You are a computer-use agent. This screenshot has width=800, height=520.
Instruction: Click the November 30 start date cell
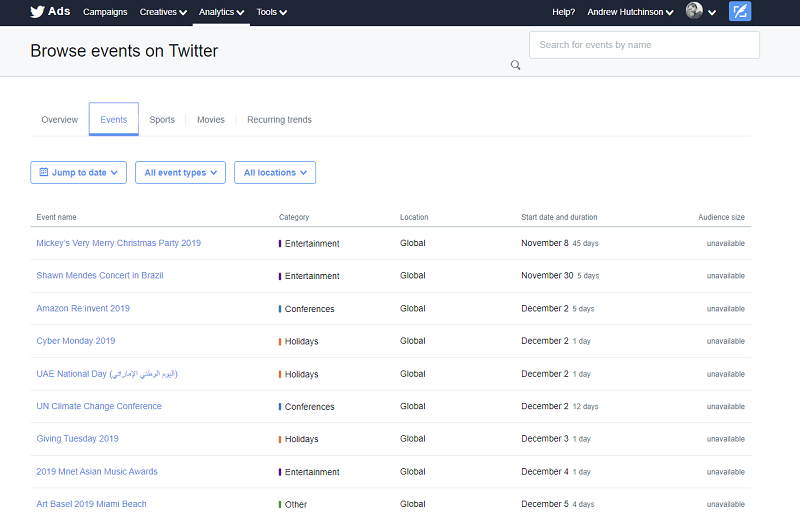pos(547,276)
